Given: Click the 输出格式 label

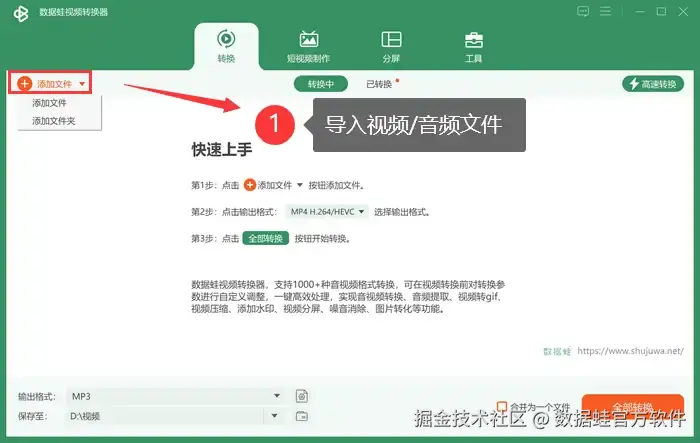Looking at the screenshot, I should click(x=37, y=397).
